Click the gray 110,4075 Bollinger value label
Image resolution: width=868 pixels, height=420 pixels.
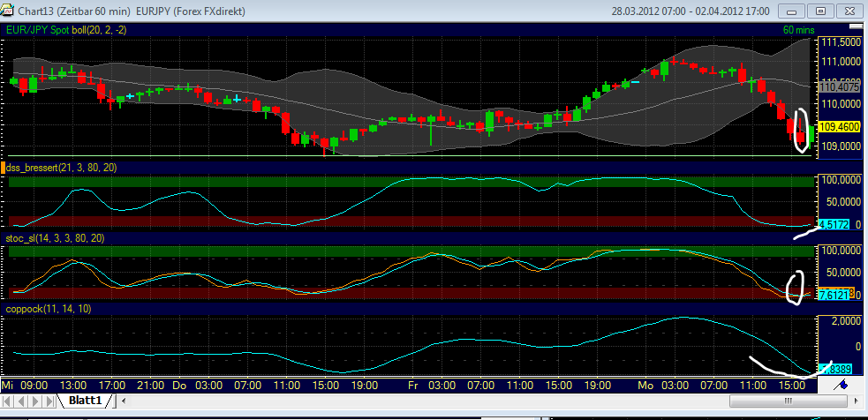(838, 86)
